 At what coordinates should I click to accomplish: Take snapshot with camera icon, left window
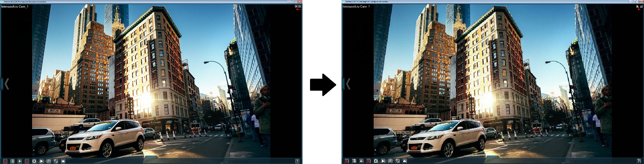click(63, 161)
